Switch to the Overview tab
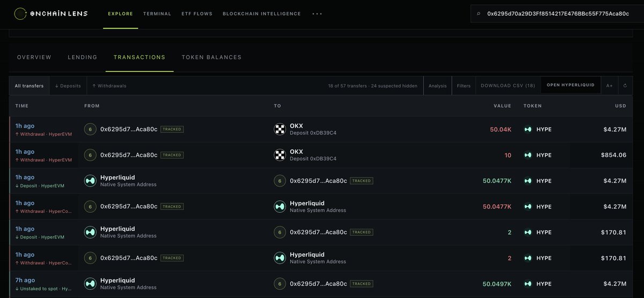644x298 pixels. 34,57
